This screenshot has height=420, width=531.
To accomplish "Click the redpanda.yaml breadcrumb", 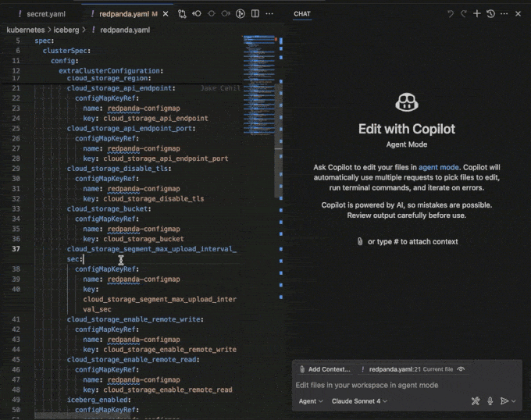I will (x=125, y=30).
